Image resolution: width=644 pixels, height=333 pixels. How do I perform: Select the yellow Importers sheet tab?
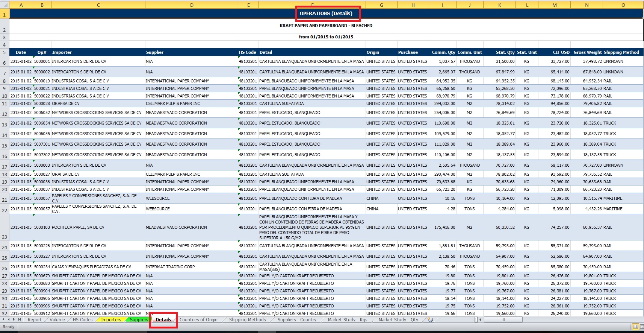point(111,319)
